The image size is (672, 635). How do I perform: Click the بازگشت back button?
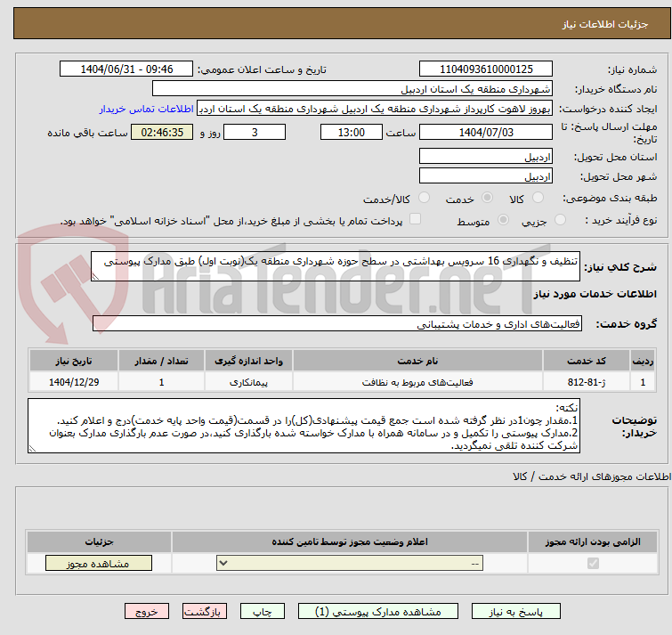pos(205,612)
